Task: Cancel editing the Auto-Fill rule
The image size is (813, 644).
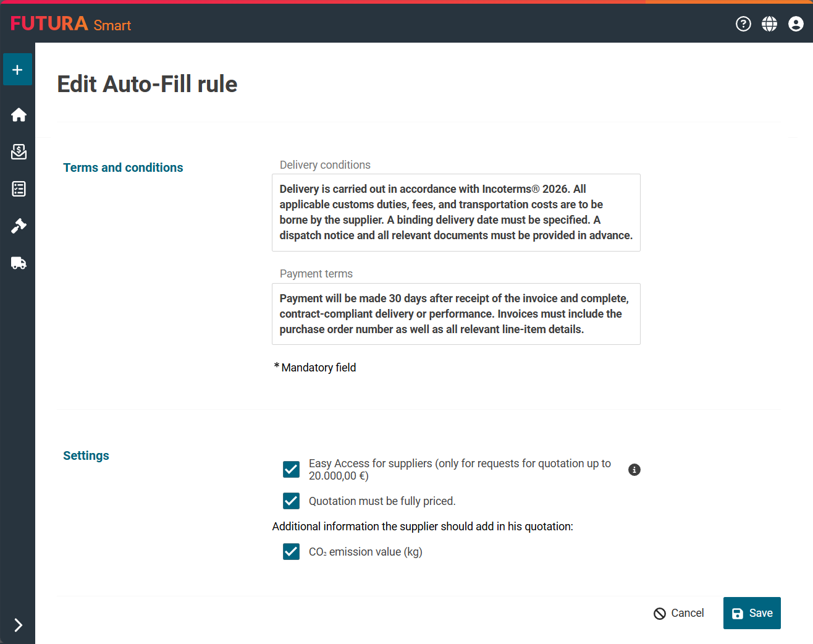Action: click(679, 613)
